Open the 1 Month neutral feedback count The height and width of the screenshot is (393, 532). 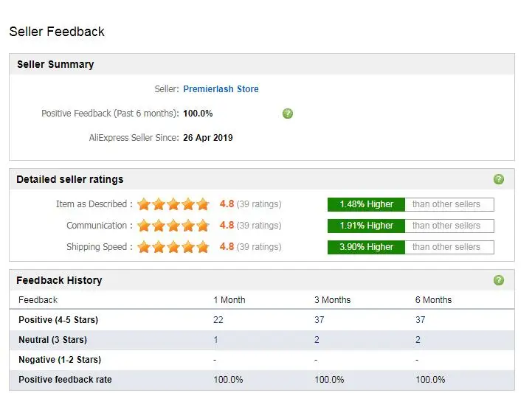coord(215,340)
